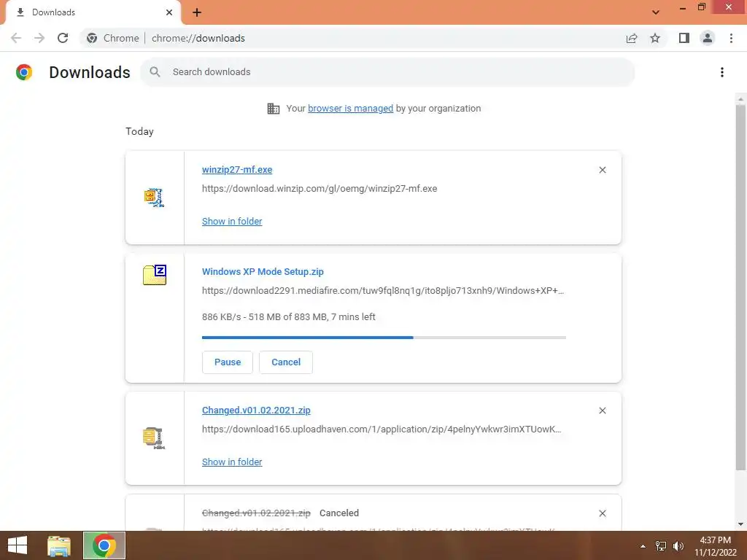Open a new tab with plus button
Screen dimensions: 747x560
pos(197,12)
